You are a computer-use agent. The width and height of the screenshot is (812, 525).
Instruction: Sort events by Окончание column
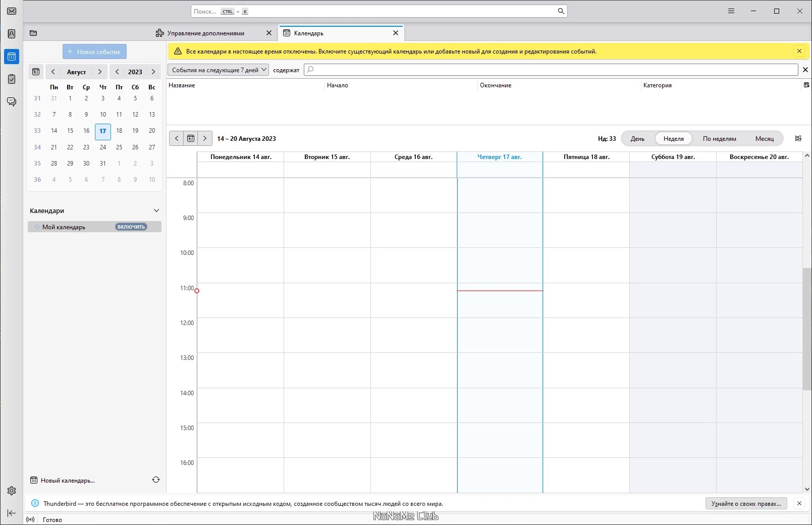tap(559, 85)
